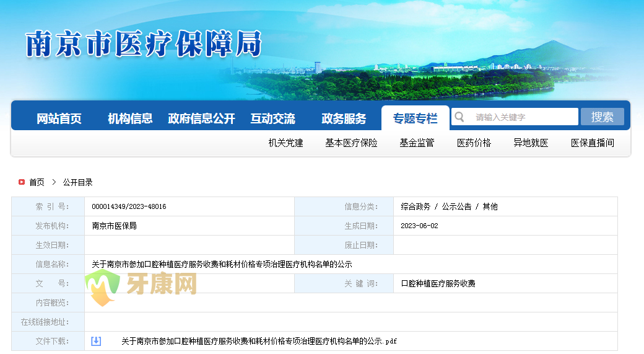Open the 互动交流 menu item
Image resolution: width=644 pixels, height=354 pixels.
[272, 118]
